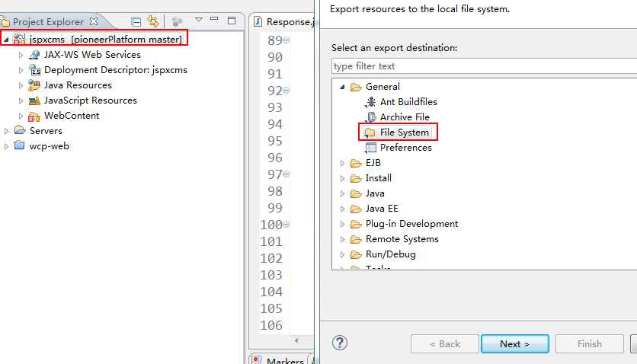Select the jspxcms project icon
The height and width of the screenshot is (364, 637).
point(19,39)
